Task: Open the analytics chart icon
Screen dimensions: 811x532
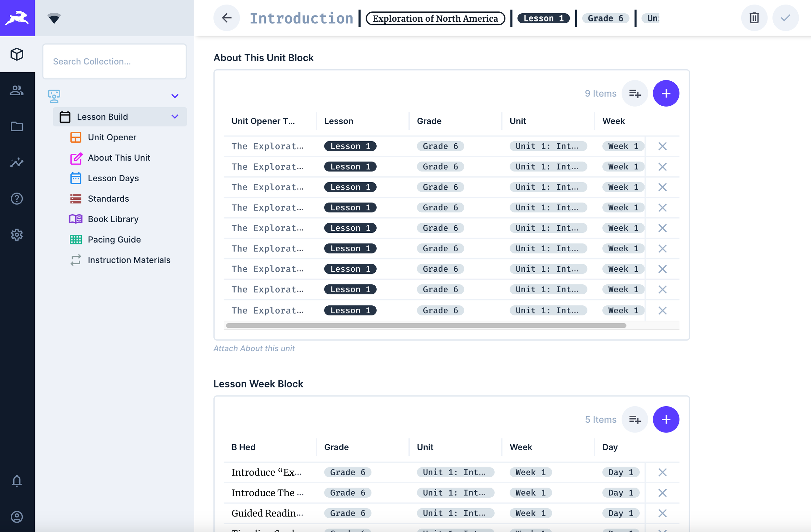Action: 17,162
